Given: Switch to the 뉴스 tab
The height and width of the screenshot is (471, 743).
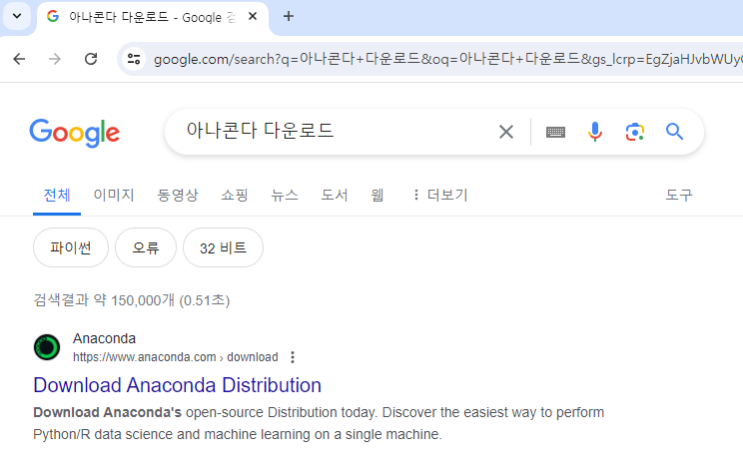Looking at the screenshot, I should tap(284, 195).
